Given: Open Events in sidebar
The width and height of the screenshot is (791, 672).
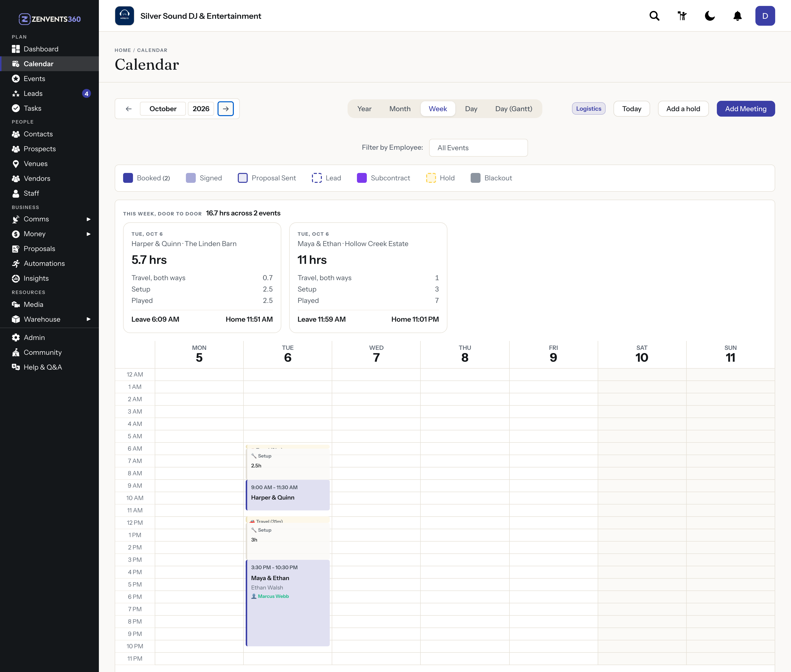Looking at the screenshot, I should coord(49,79).
